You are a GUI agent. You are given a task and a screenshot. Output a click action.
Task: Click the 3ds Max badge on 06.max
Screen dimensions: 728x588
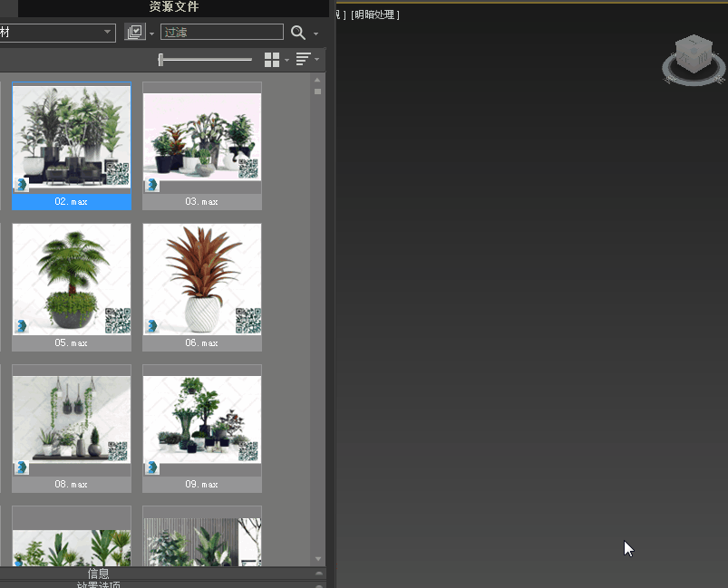151,326
